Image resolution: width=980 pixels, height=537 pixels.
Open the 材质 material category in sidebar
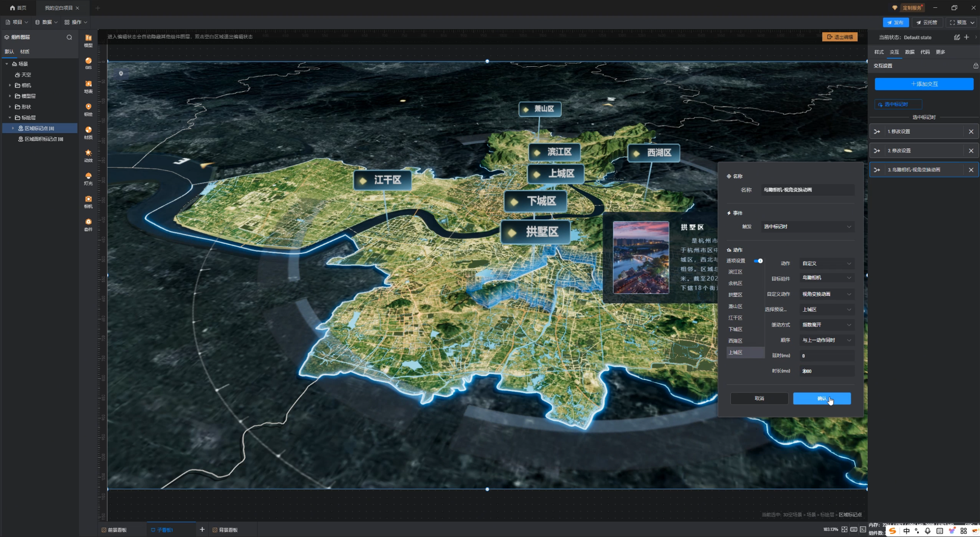click(88, 133)
